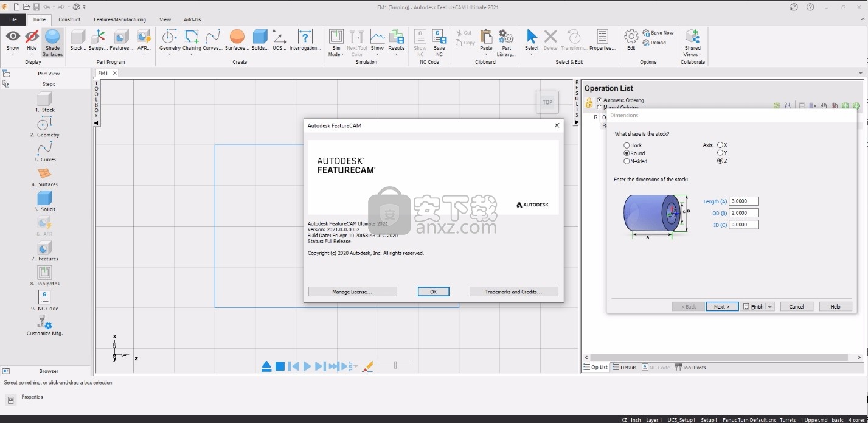This screenshot has width=868, height=423.
Task: Click OK in Autodesk FeatureCAM dialog
Action: pyautogui.click(x=434, y=292)
